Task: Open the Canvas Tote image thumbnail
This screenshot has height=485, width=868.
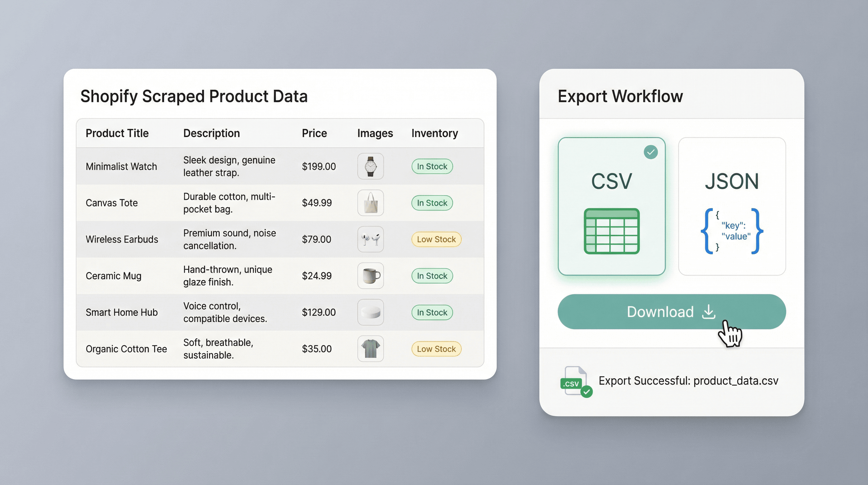Action: pyautogui.click(x=370, y=203)
